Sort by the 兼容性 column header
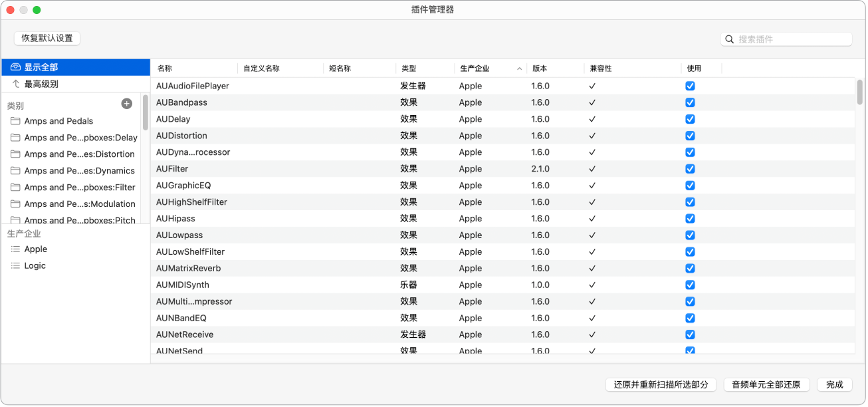Screen dimensions: 868x407 coord(600,68)
